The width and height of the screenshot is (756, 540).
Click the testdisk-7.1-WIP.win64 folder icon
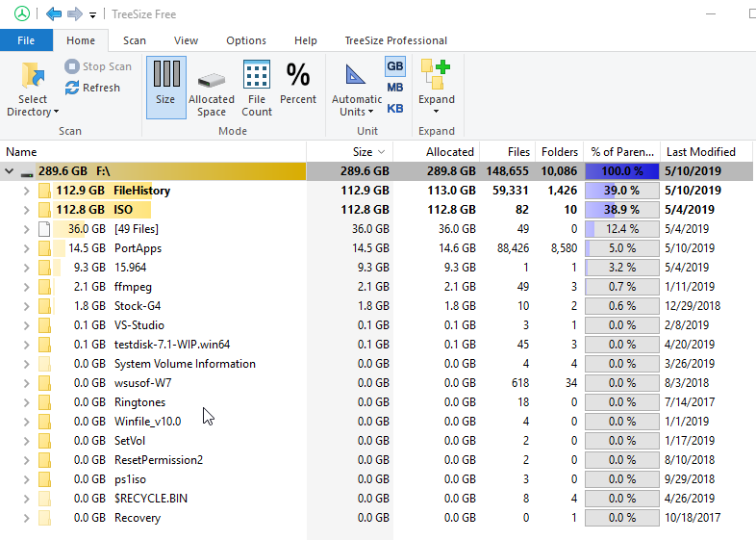[x=44, y=345]
